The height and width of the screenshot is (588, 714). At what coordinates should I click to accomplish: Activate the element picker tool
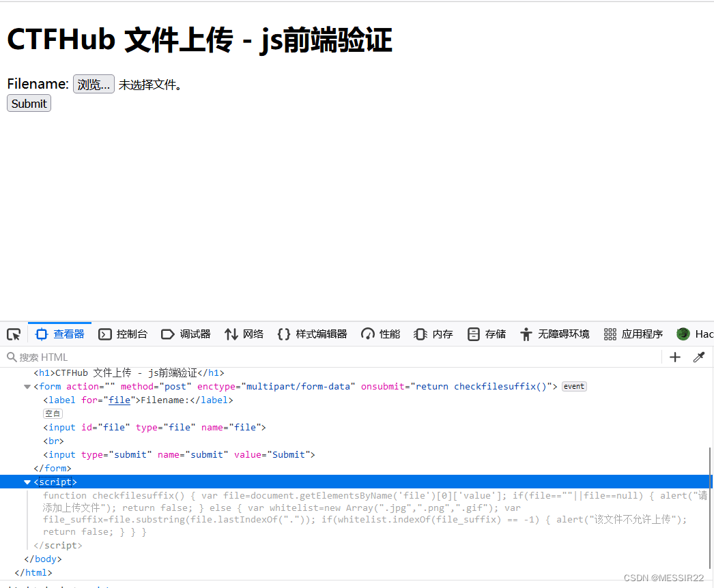tap(14, 334)
